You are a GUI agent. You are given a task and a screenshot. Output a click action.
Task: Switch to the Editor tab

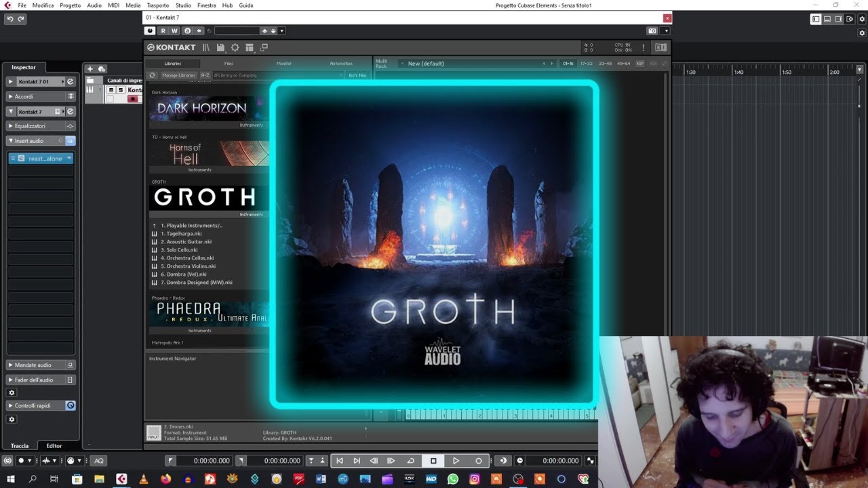click(x=54, y=446)
